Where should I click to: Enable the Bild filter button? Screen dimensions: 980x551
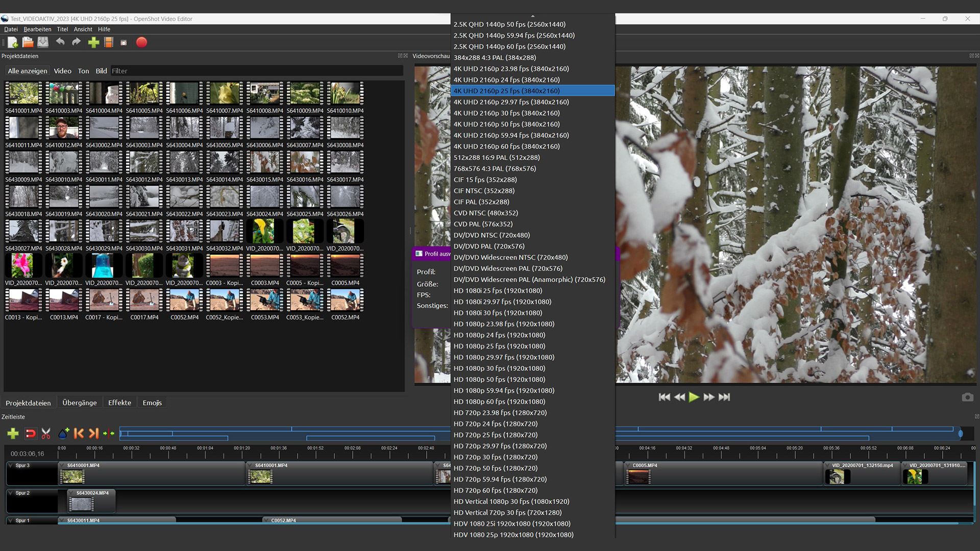pos(101,71)
